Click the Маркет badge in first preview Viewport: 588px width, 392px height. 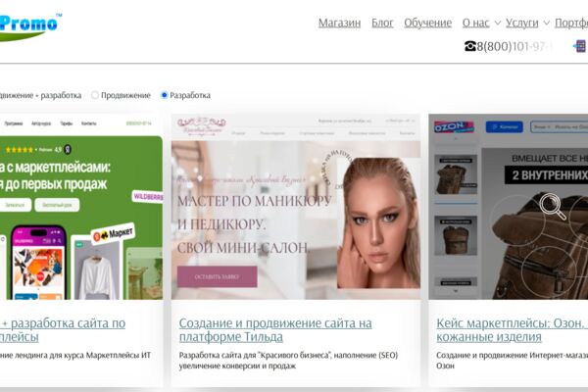[x=113, y=234]
